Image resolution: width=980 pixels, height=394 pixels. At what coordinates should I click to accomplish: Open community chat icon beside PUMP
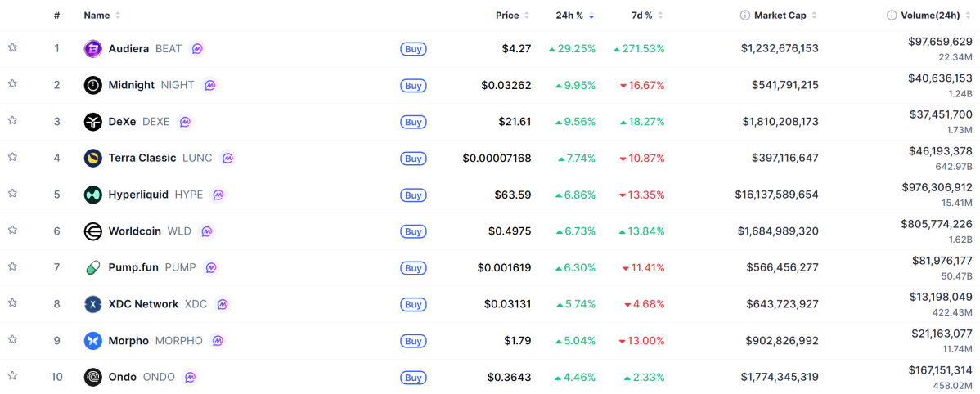tap(211, 268)
